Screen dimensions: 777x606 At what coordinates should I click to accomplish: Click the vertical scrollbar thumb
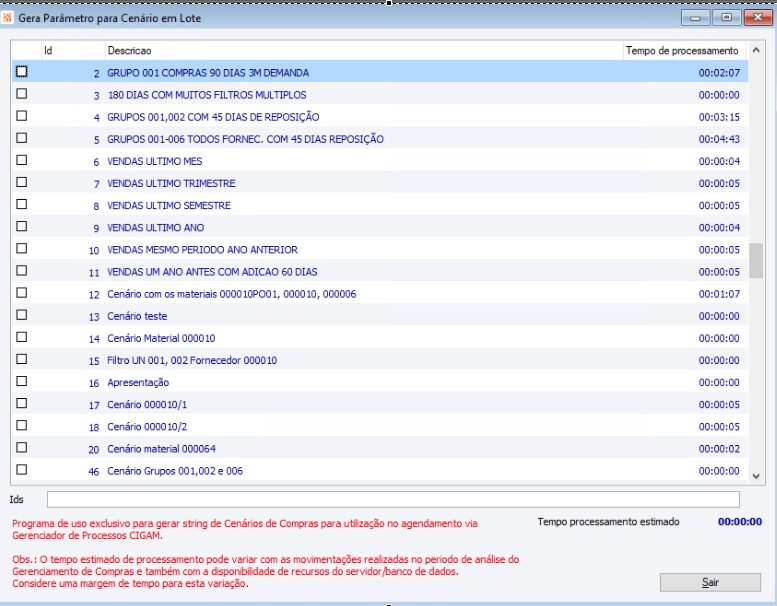(756, 261)
